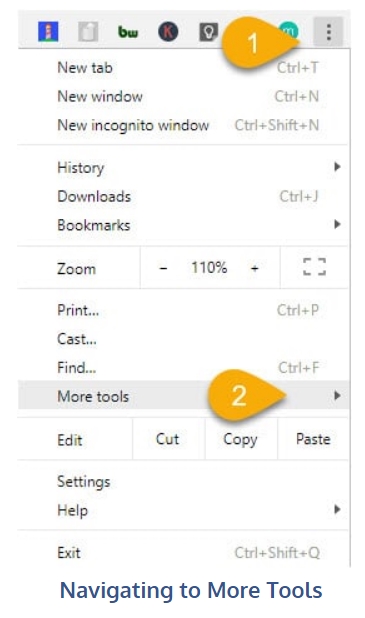Click the Copy button

point(241,439)
